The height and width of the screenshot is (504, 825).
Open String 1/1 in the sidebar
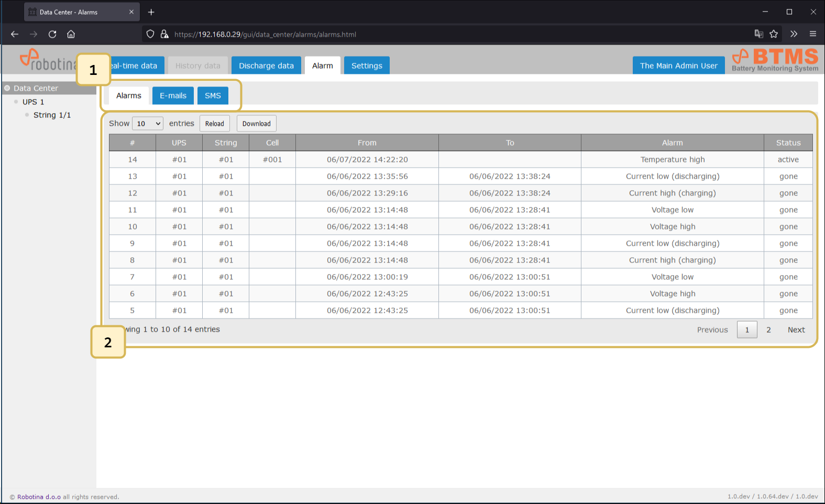coord(52,115)
